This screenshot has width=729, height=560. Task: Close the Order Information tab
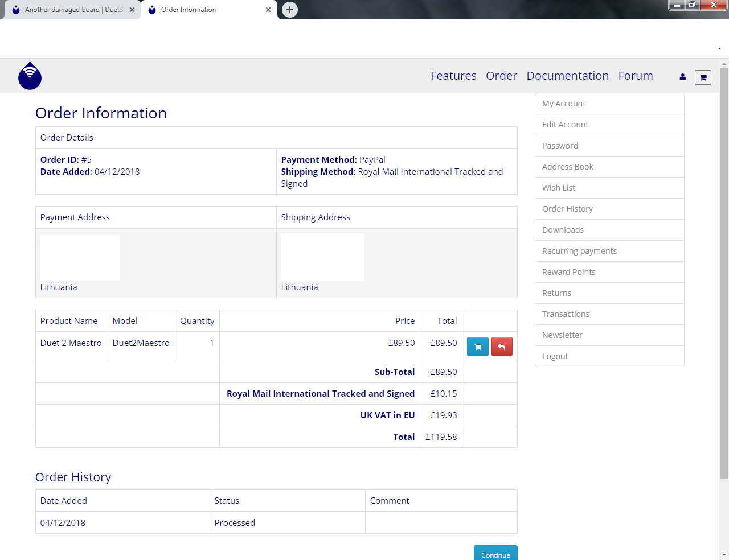click(x=268, y=10)
